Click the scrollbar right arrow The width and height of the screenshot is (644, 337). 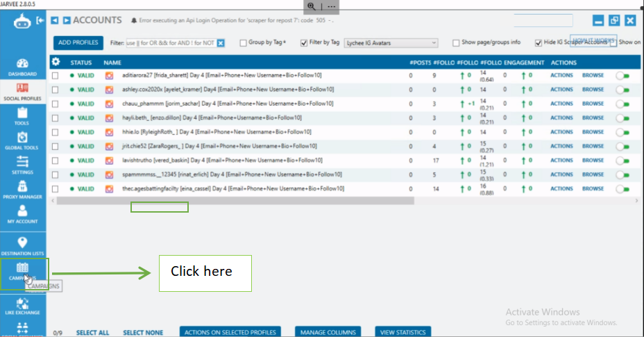coord(636,201)
